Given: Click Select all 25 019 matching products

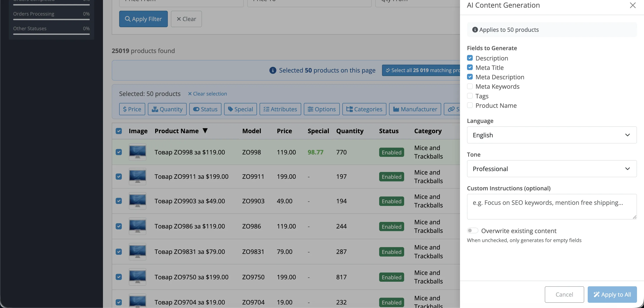Looking at the screenshot, I should tap(421, 70).
